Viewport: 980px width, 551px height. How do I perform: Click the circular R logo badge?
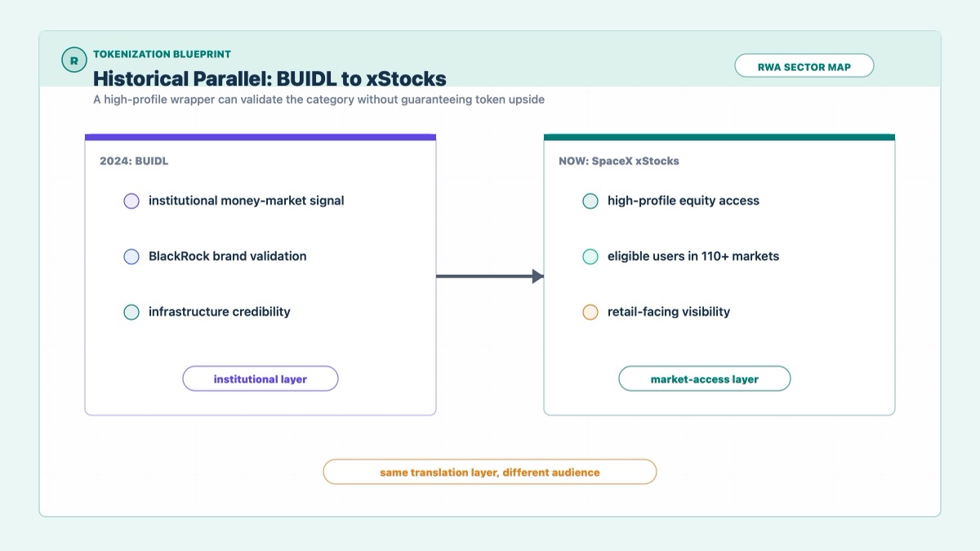point(74,60)
